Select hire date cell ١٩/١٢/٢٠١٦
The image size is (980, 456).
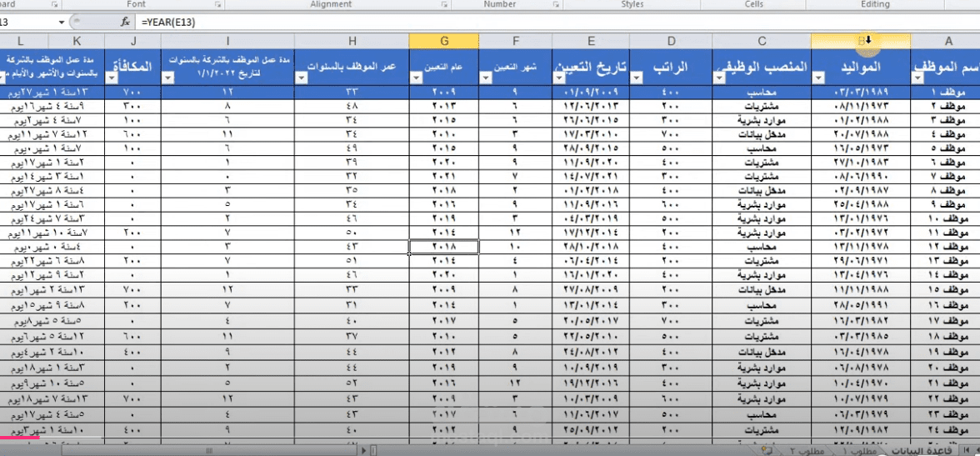[591, 383]
